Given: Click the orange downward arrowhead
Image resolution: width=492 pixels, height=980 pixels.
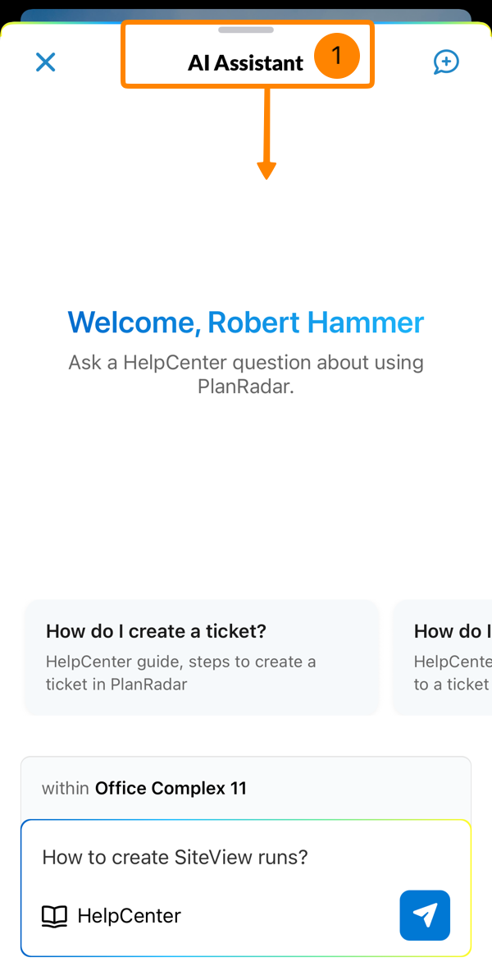Looking at the screenshot, I should (266, 170).
